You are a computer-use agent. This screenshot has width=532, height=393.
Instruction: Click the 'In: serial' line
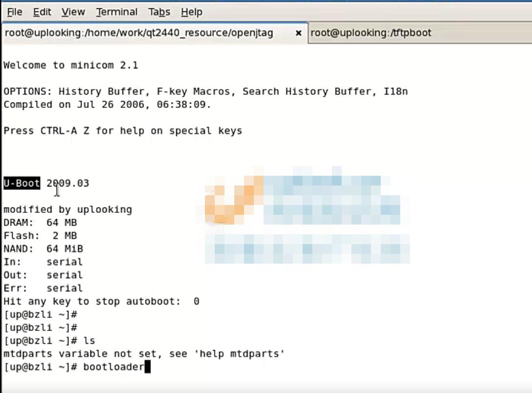43,262
